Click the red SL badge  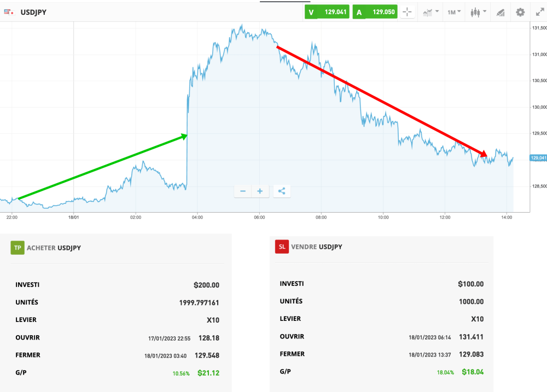(x=282, y=247)
